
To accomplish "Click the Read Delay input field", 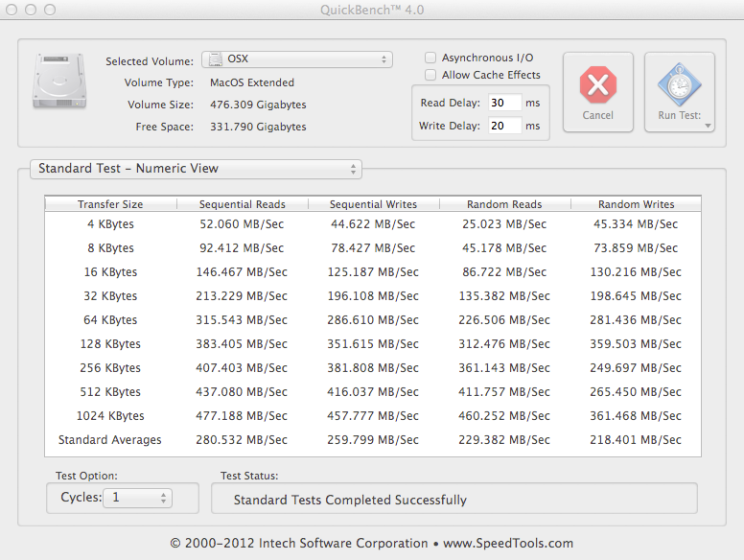I will coord(504,103).
